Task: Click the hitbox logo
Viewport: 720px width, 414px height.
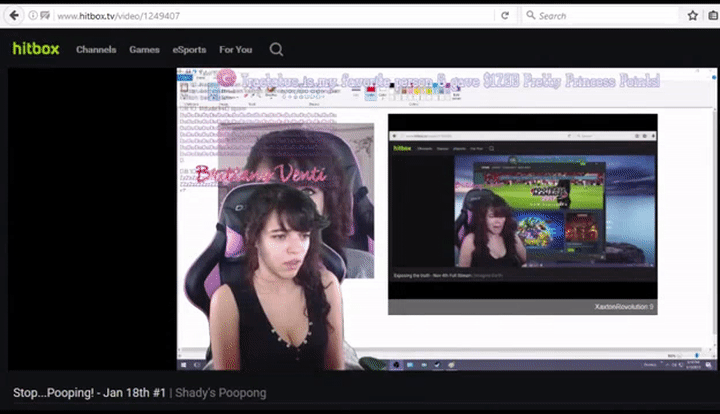Action: 37,49
